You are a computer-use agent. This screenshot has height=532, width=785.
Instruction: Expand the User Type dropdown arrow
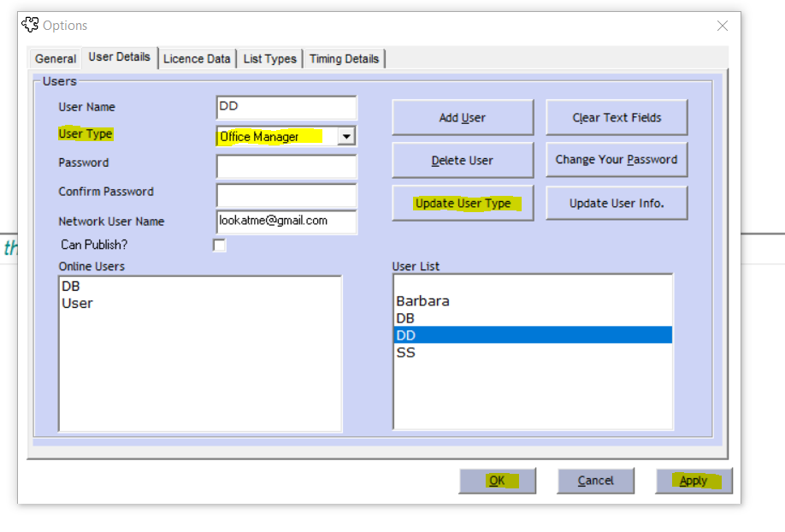pyautogui.click(x=346, y=136)
